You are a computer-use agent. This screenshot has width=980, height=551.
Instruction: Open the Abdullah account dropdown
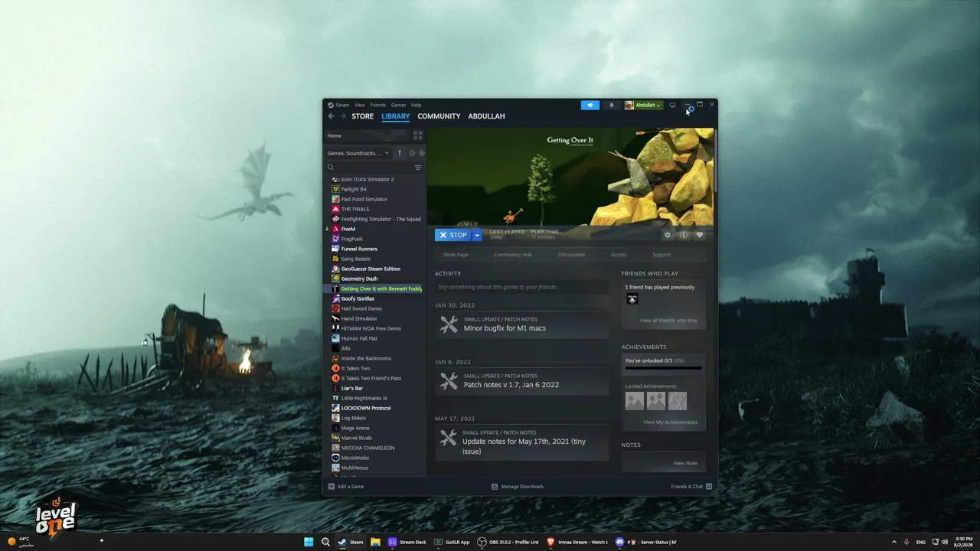[x=643, y=105]
